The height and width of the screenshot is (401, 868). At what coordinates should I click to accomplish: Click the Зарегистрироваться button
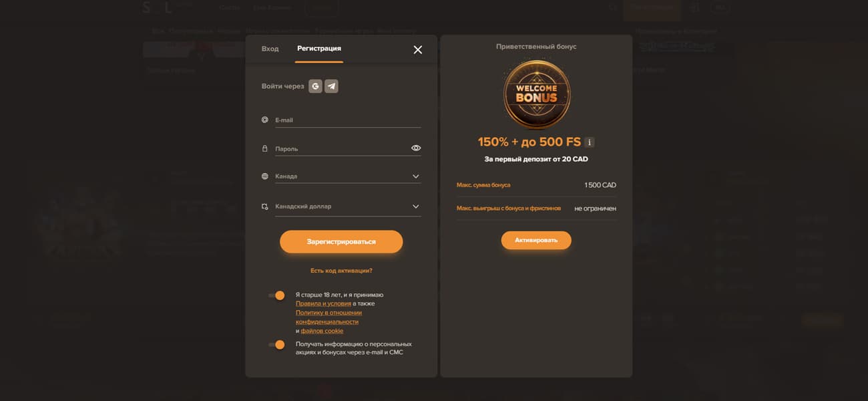coord(341,242)
